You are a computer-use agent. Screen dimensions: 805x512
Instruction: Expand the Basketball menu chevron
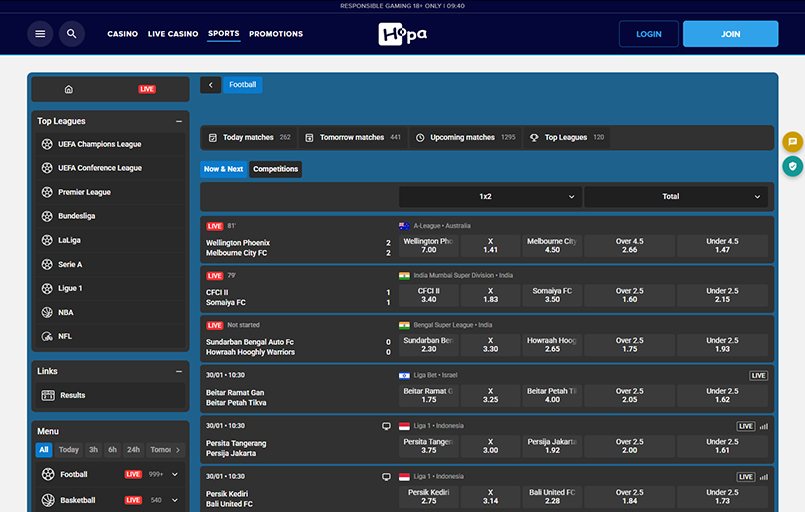(175, 500)
